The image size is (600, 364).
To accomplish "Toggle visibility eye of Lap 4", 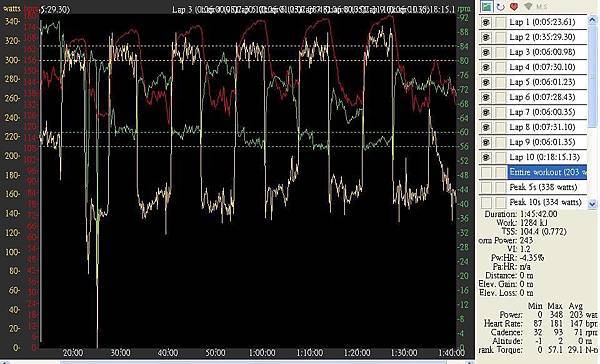I will 486,67.
